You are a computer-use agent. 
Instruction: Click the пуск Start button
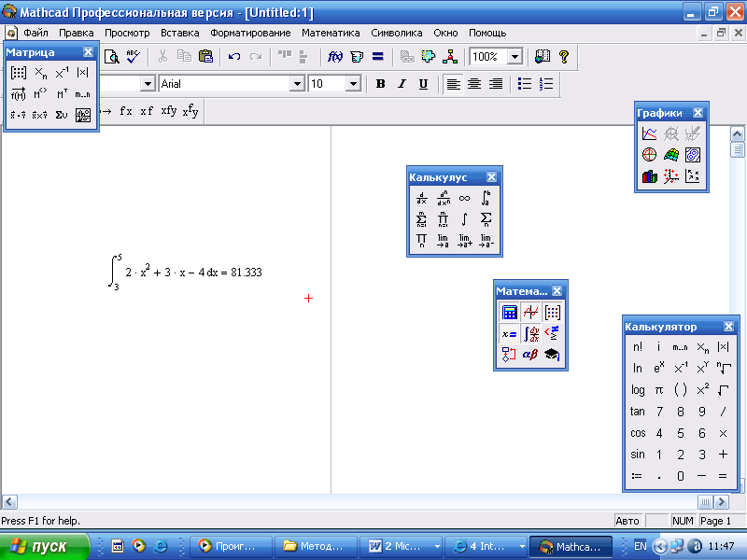pyautogui.click(x=44, y=546)
